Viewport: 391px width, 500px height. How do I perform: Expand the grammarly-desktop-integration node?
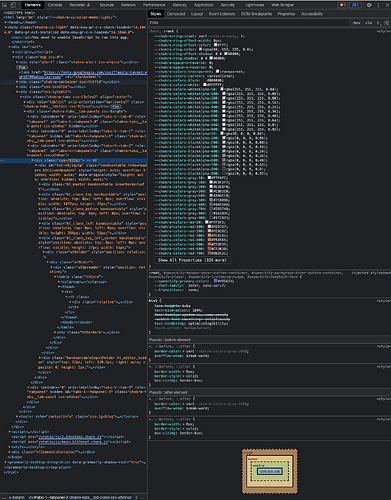[x=5, y=462]
